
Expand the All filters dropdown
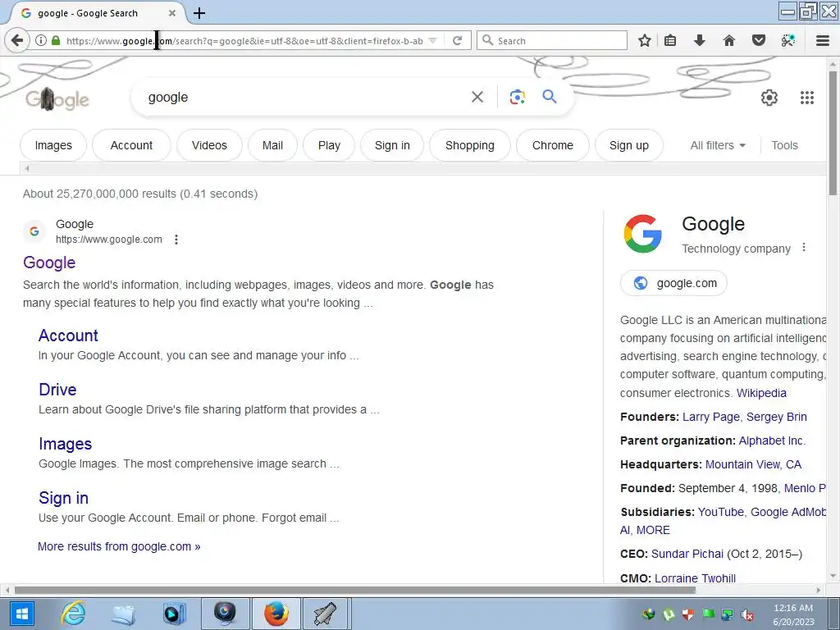point(717,145)
